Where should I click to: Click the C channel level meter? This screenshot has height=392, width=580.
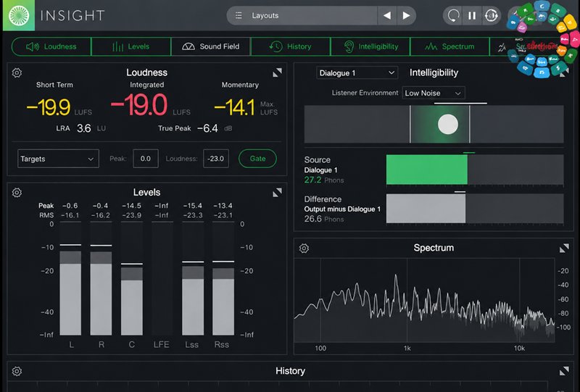[x=132, y=278]
